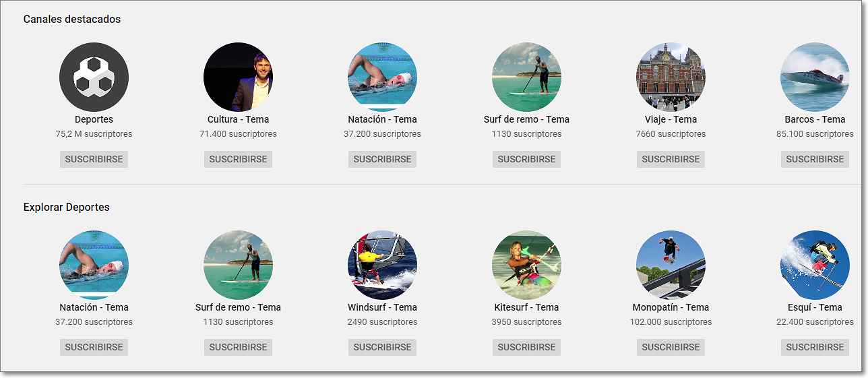This screenshot has height=378, width=868.
Task: Open the Barcos - Tema speedboat avatar
Action: pyautogui.click(x=815, y=77)
